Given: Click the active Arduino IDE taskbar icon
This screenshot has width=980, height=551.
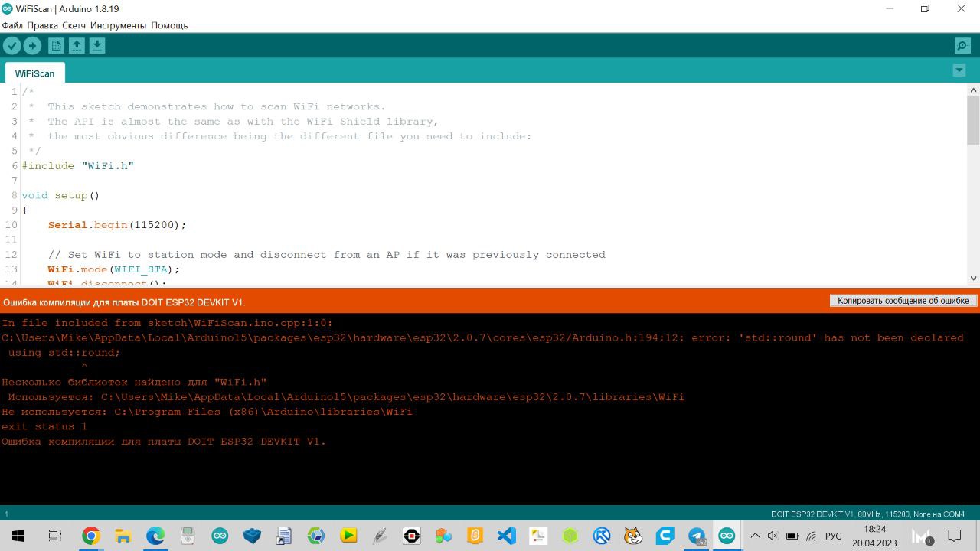Looking at the screenshot, I should pyautogui.click(x=727, y=536).
